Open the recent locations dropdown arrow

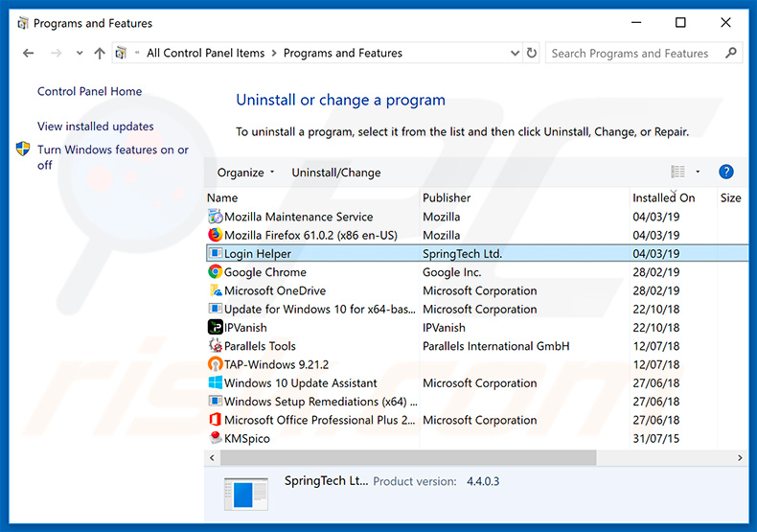80,53
